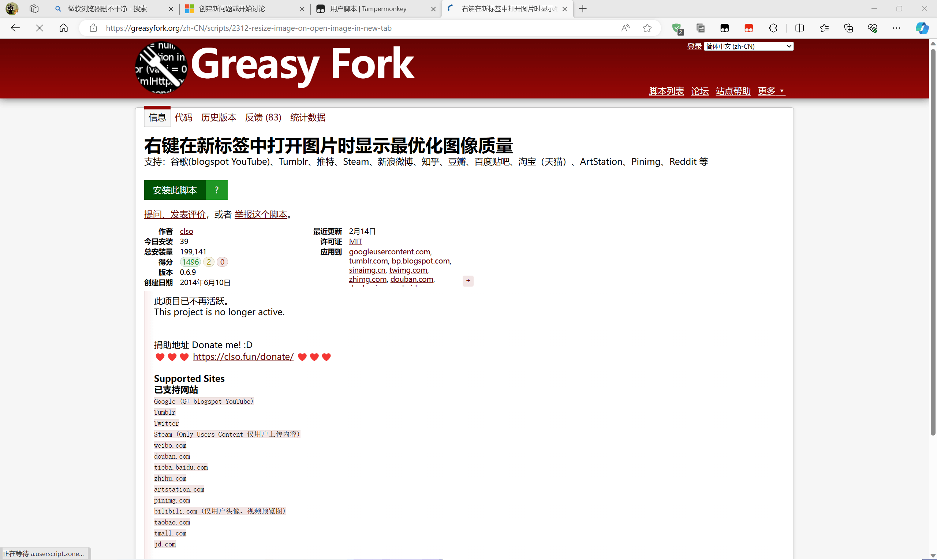Expand the 更多 navigation menu
The width and height of the screenshot is (937, 560).
click(771, 91)
